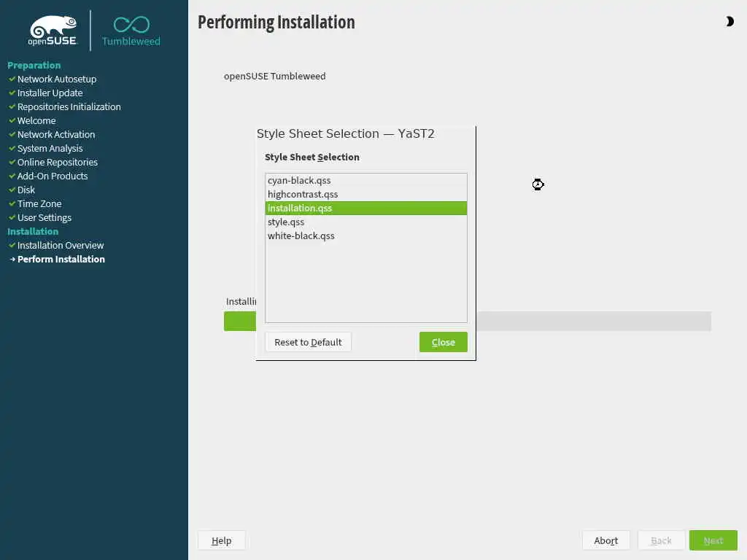The height and width of the screenshot is (560, 747).
Task: Click the openSUSE chameleon logo
Action: [53, 31]
